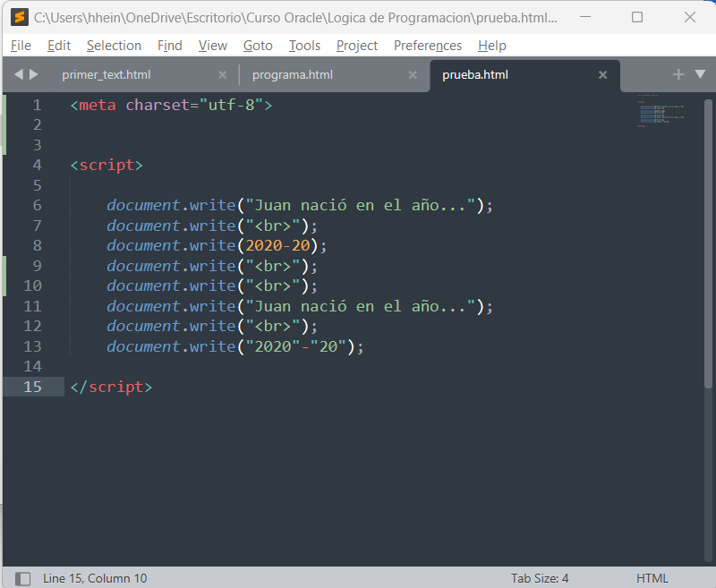The height and width of the screenshot is (588, 716).
Task: Click line number 13 in gutter
Action: (32, 346)
